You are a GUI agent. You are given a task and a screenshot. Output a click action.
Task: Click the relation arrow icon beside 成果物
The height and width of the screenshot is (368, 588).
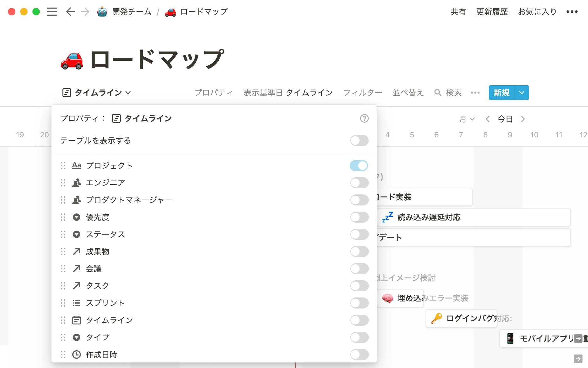point(77,251)
